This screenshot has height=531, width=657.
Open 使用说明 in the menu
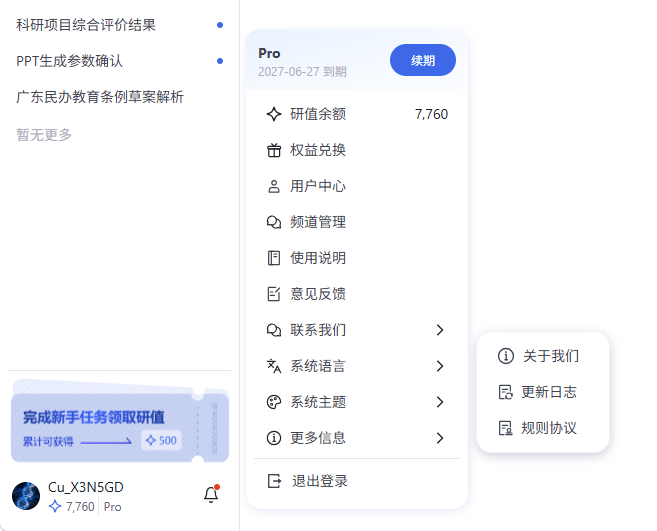pyautogui.click(x=357, y=258)
